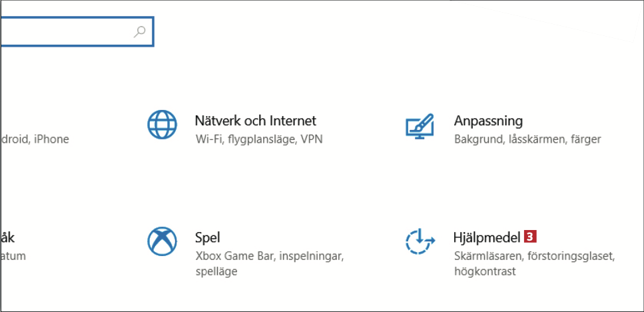644x312 pixels.
Task: Click the cut-off 'atum' description text
Action: [x=12, y=255]
